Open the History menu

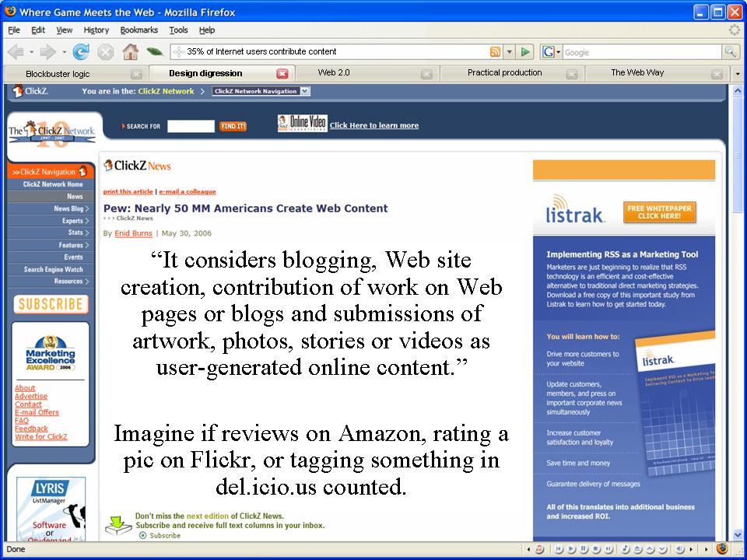96,30
